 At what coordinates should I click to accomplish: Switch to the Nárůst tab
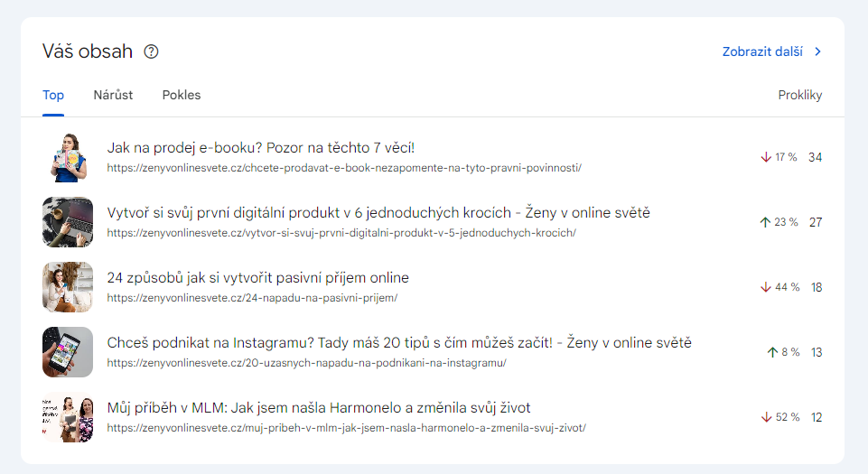(x=113, y=95)
